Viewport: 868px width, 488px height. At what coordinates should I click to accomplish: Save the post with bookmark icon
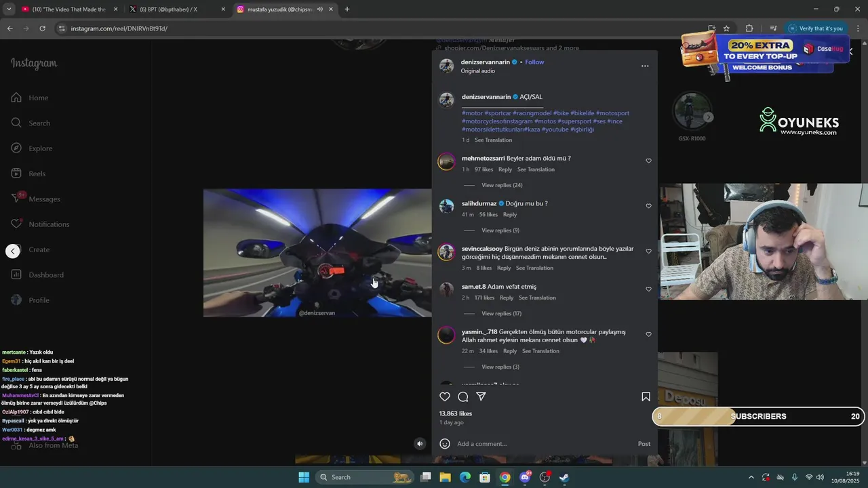click(x=646, y=396)
